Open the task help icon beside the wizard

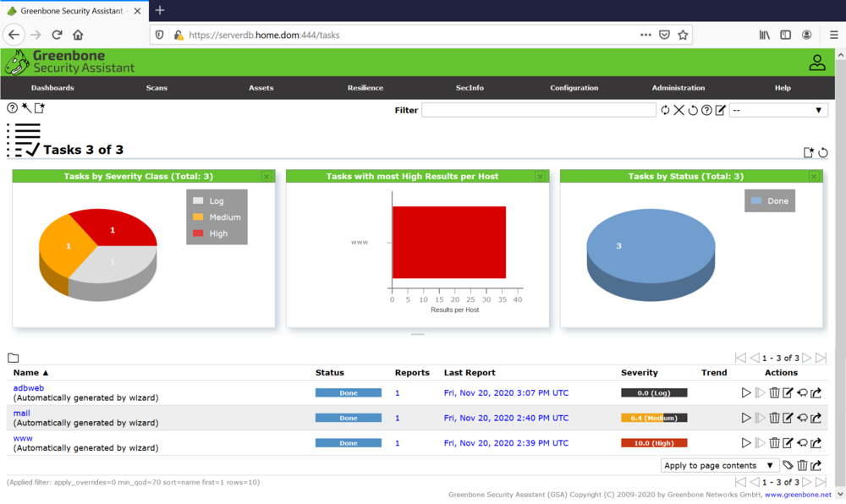[12, 108]
